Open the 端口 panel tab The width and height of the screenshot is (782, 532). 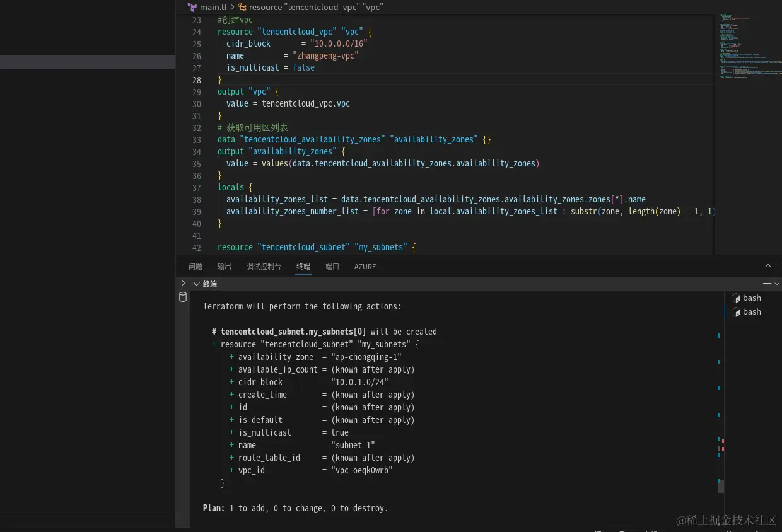point(332,267)
